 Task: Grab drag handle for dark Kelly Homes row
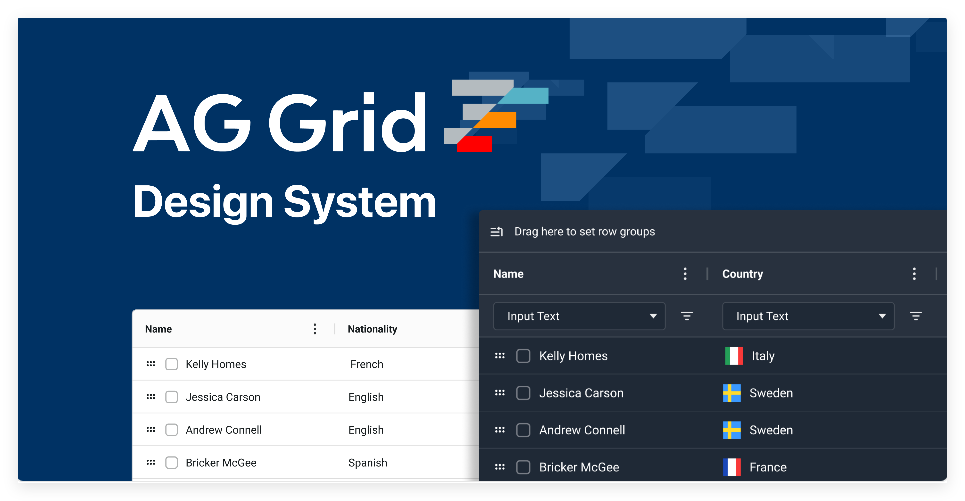(x=500, y=356)
